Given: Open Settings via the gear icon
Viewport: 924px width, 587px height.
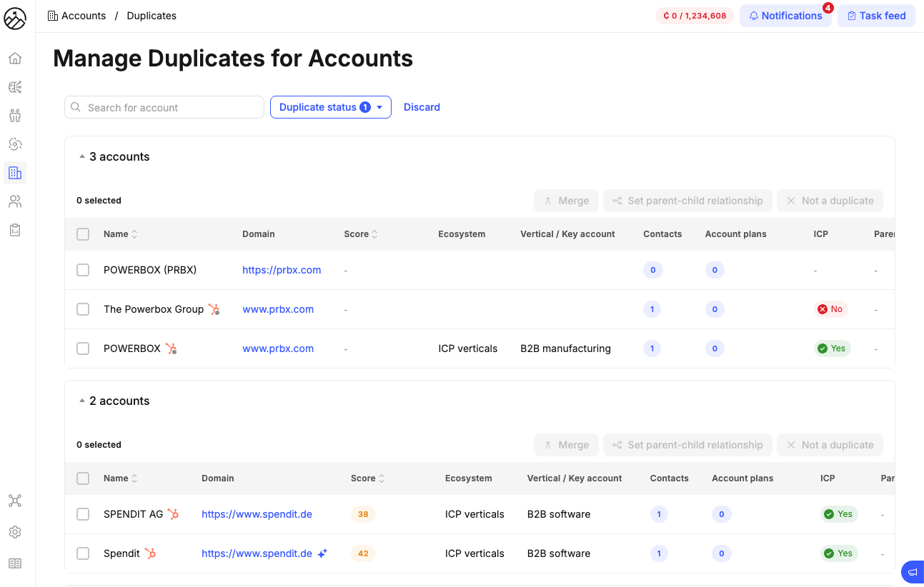Looking at the screenshot, I should (x=14, y=532).
